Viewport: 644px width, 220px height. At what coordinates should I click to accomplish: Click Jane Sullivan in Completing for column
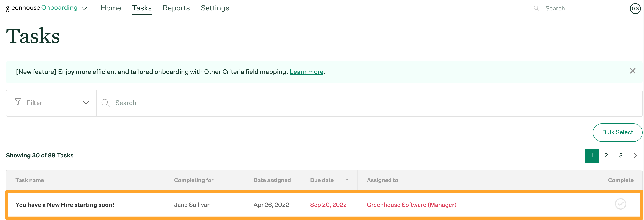[x=192, y=205]
